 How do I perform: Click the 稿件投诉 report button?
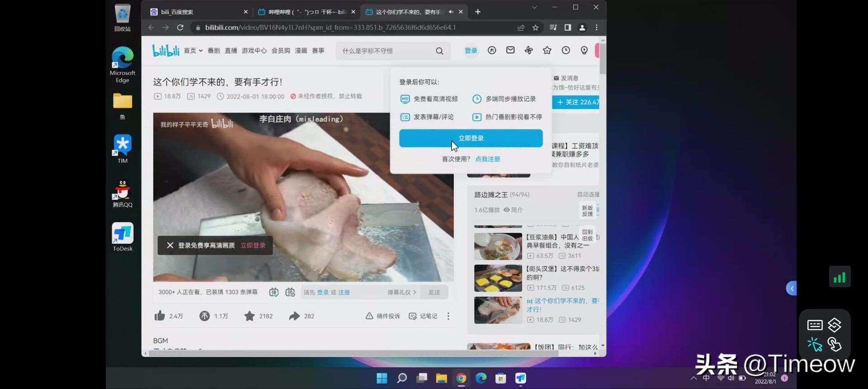tap(382, 316)
